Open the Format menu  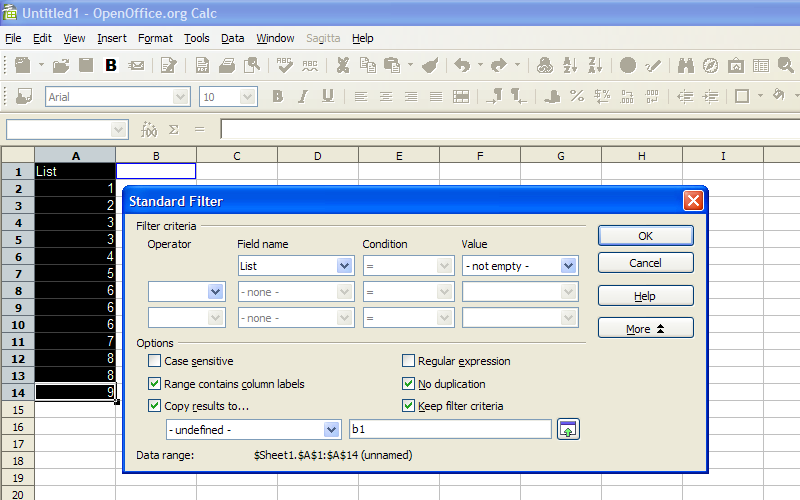(x=155, y=38)
